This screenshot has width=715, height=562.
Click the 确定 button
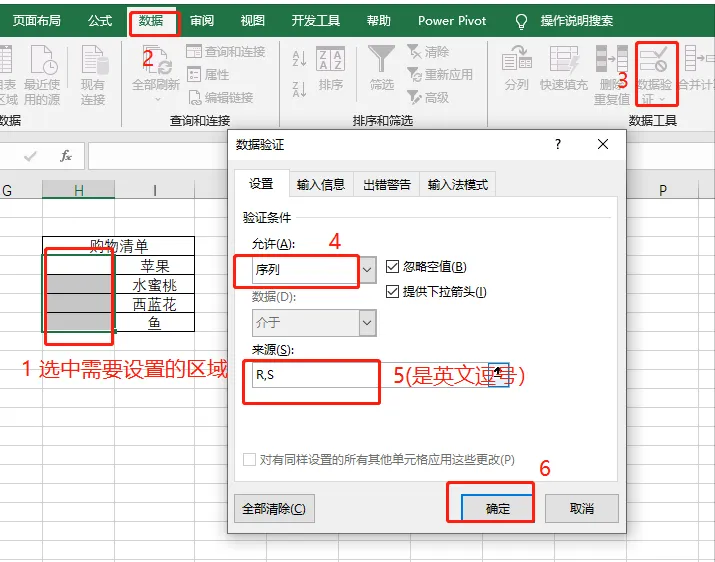[497, 508]
